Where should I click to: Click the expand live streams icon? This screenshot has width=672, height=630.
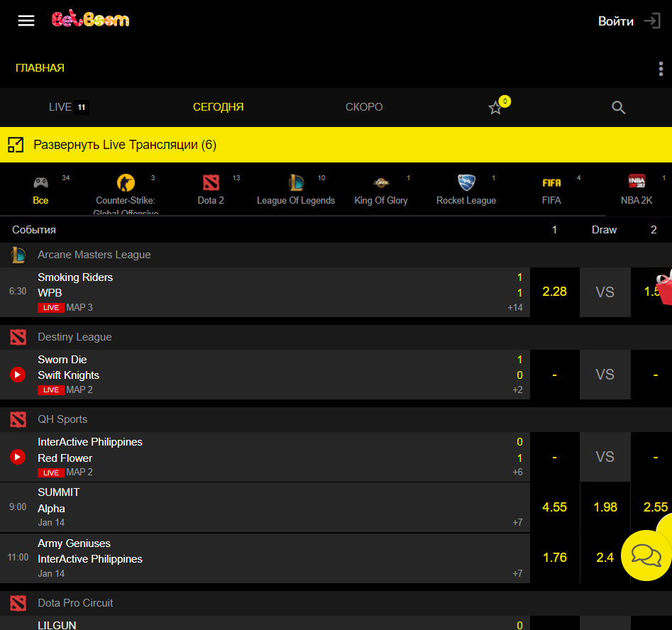(x=16, y=145)
